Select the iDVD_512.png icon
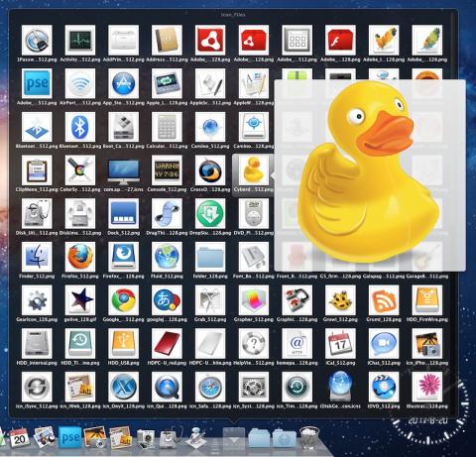Screen dimensions: 476x457 coord(384,387)
